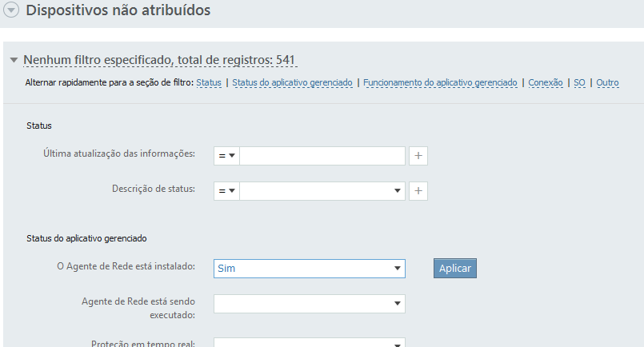Collapse the filter panel triangle
This screenshot has width=644, height=347.
(x=14, y=61)
